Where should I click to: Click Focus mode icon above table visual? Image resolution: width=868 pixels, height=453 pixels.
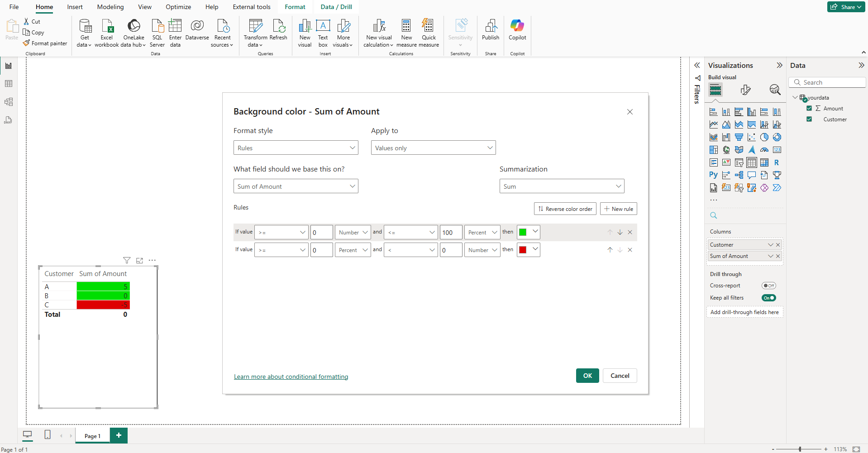[139, 260]
